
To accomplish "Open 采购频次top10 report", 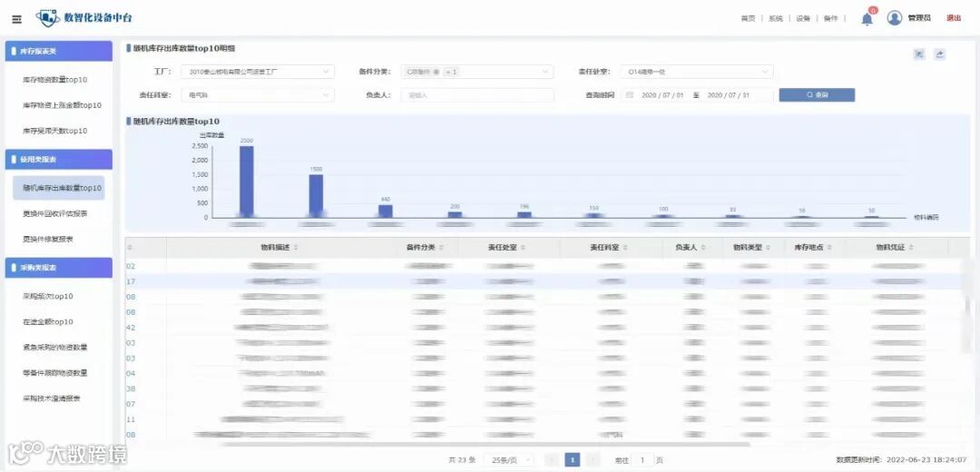I will (48, 296).
